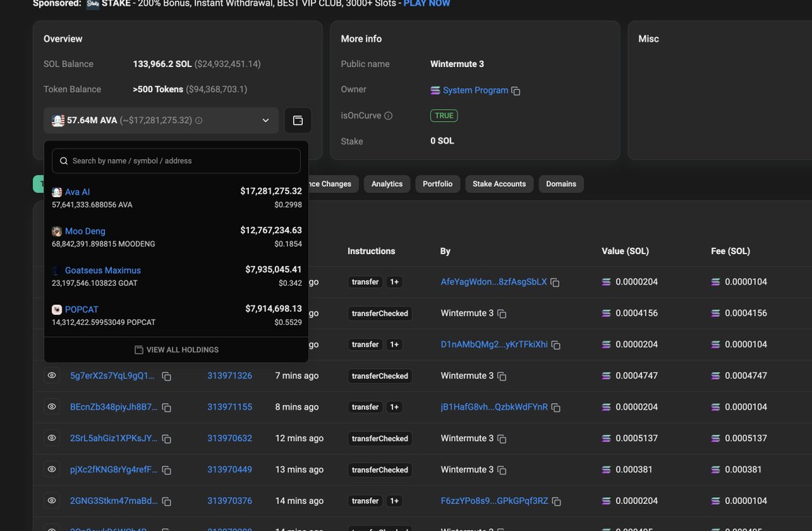Open the System Program owner link
Image resolution: width=812 pixels, height=531 pixels.
[x=476, y=90]
